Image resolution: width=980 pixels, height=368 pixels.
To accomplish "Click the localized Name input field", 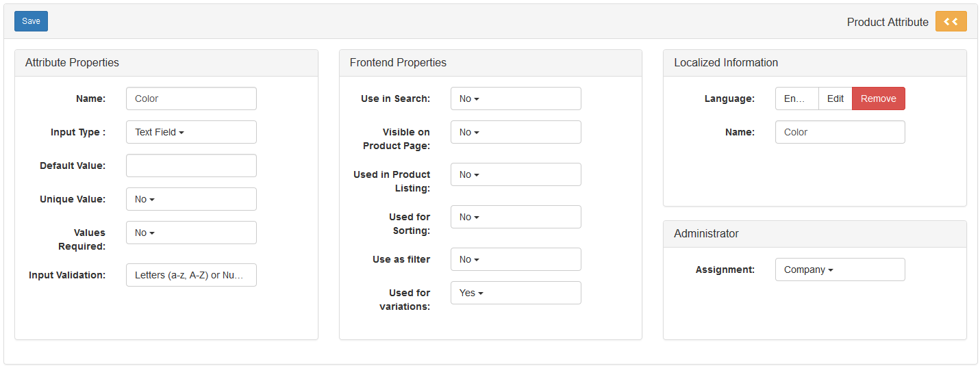I will tap(840, 132).
